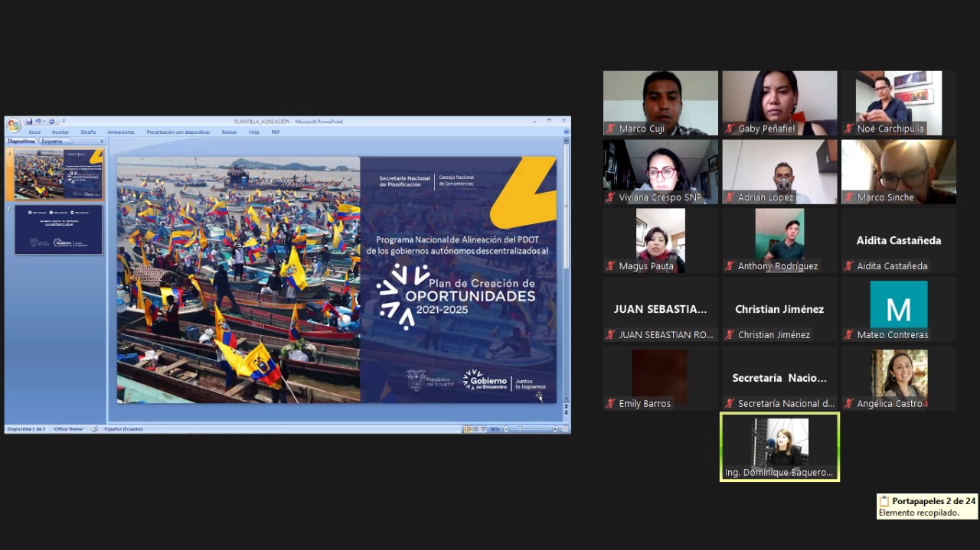
Task: Open the Revisar ribbon tab
Action: tap(230, 132)
